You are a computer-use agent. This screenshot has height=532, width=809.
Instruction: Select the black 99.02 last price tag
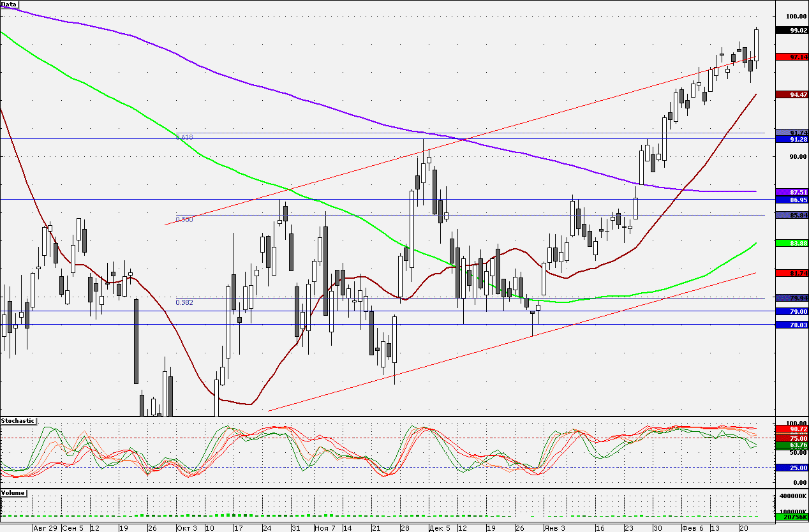coord(790,30)
